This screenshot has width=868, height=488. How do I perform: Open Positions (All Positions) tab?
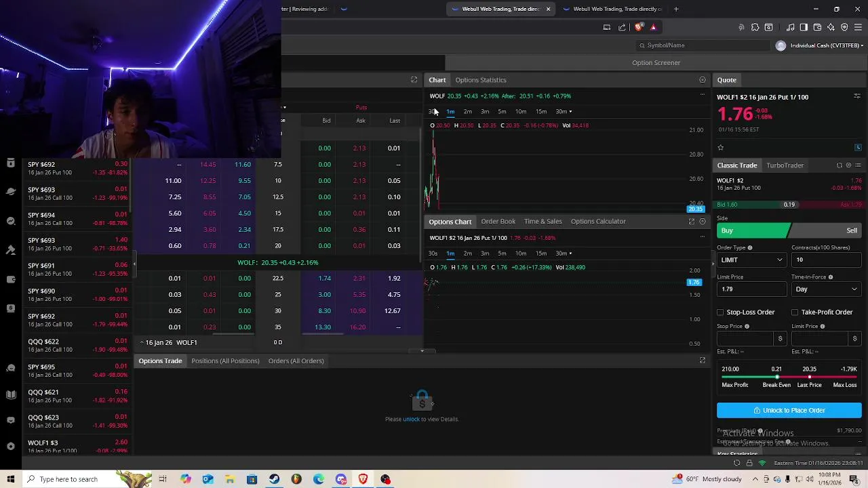(225, 361)
